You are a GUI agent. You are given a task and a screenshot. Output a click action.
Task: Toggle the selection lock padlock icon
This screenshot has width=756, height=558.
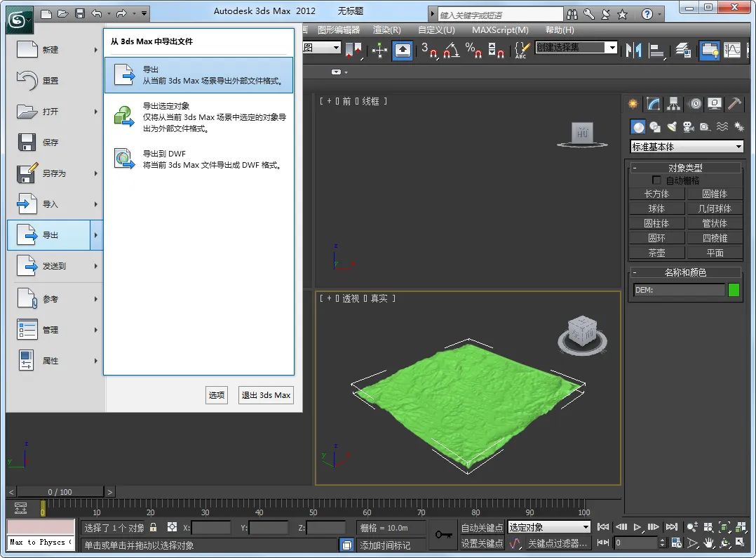tap(154, 527)
